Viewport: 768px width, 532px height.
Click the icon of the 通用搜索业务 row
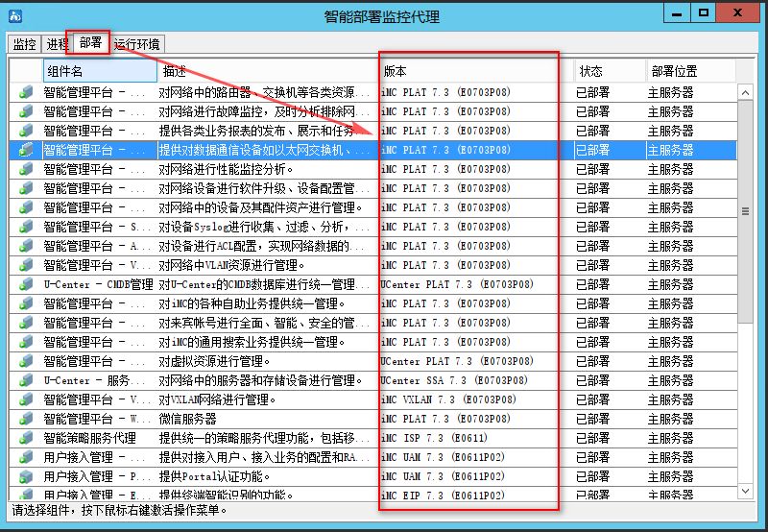click(x=26, y=342)
